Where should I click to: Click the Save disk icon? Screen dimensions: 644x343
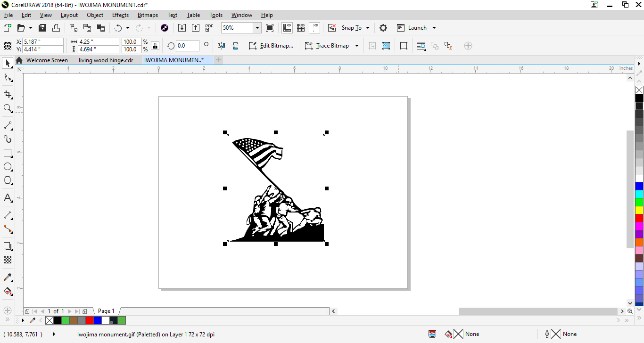[x=42, y=28]
